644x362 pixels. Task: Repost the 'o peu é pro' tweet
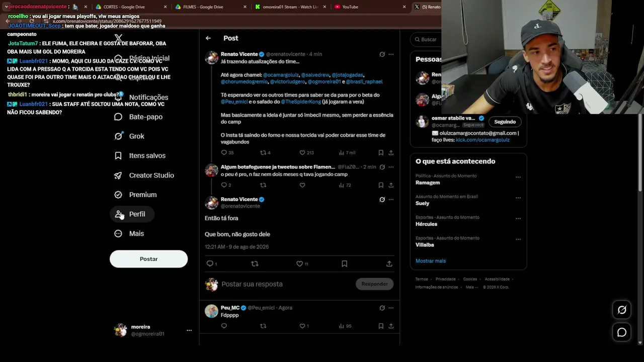263,185
